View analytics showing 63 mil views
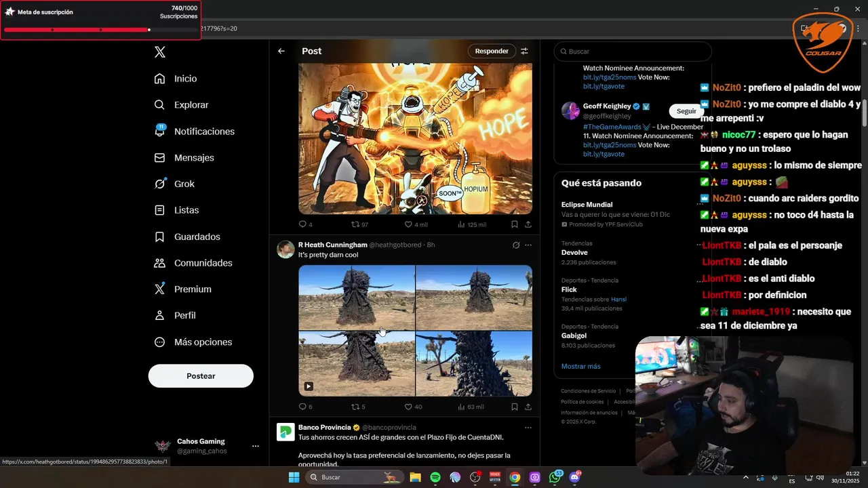Screen dimensions: 868x488 coord(471,407)
